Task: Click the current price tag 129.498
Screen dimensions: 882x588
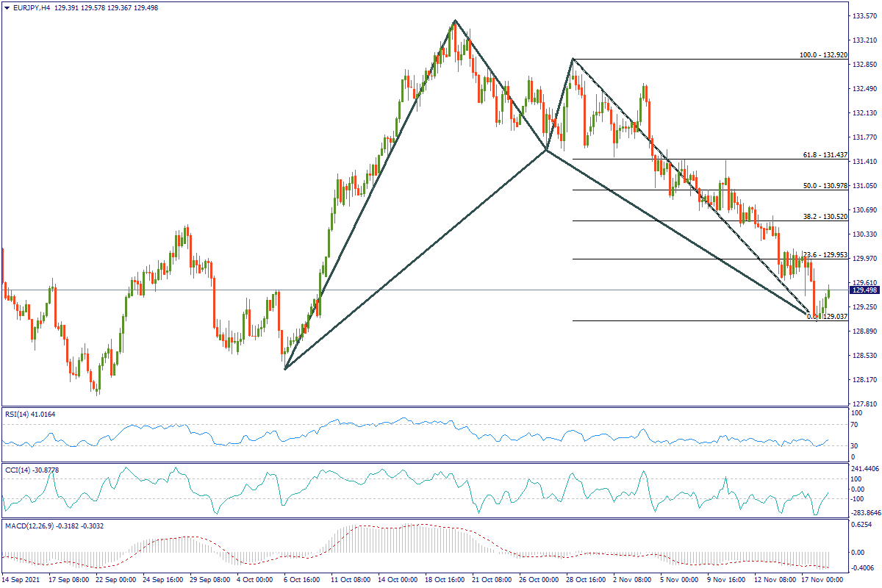Action: pos(864,290)
